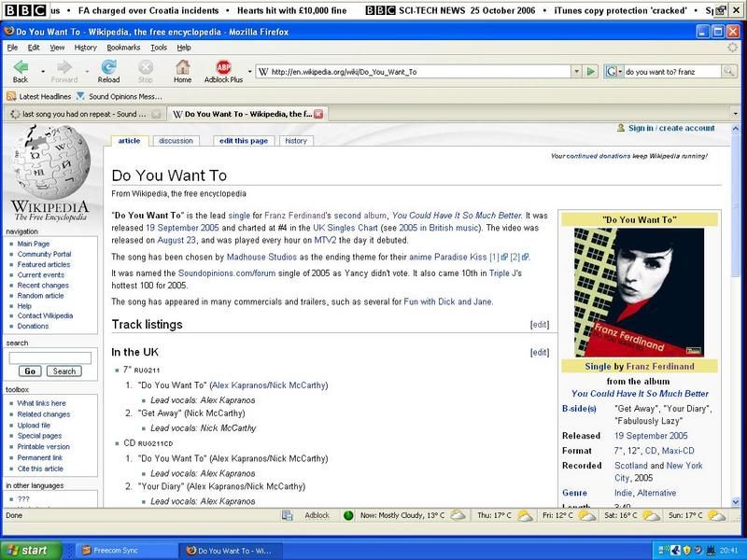747x560 pixels.
Task: Click the page scrollbar up arrow
Action: pyautogui.click(x=735, y=129)
